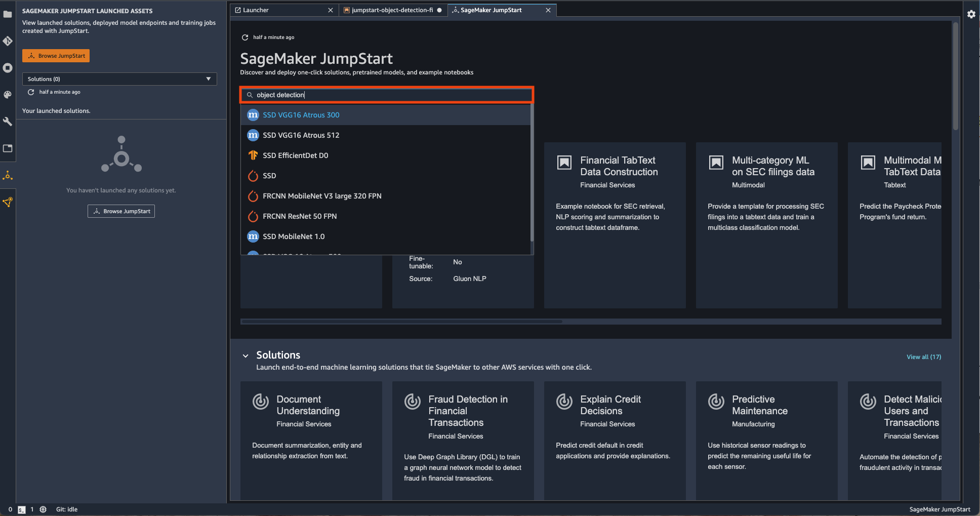Choose FRCNN MobileNet V3 large 320 FPN

coord(386,196)
